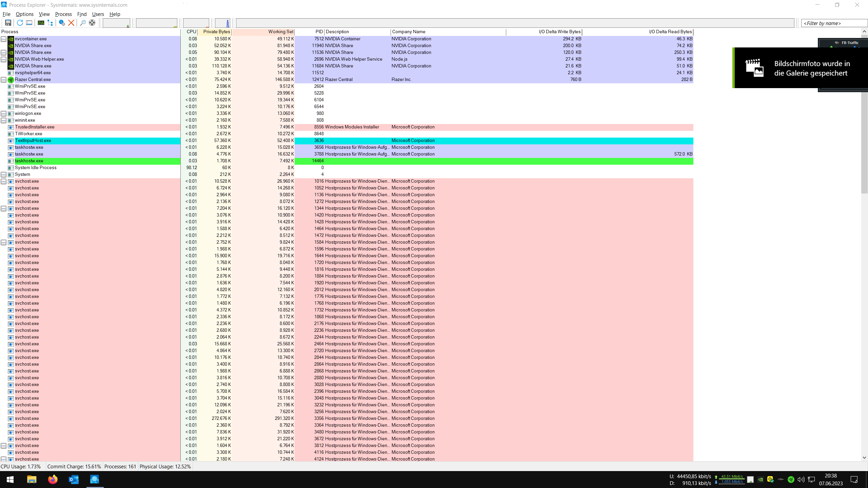Open Firefox from the taskbar
Image resolution: width=868 pixels, height=488 pixels.
[x=53, y=479]
